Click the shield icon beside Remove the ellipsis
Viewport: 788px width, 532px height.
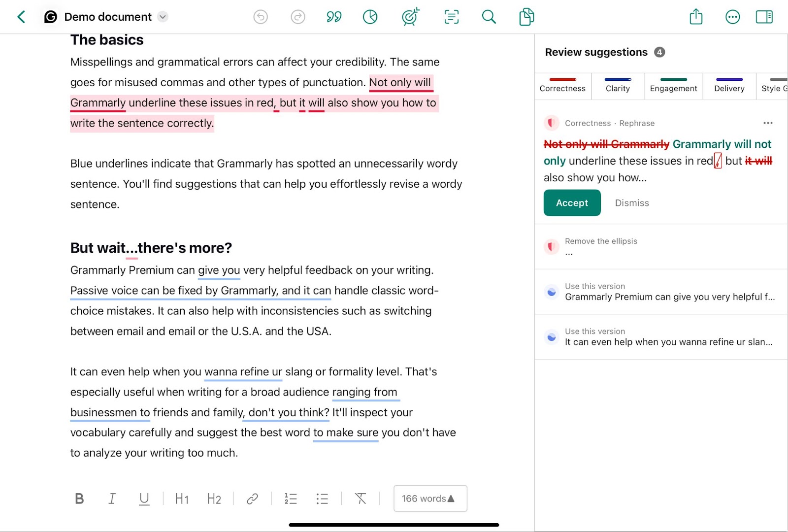[x=552, y=246]
